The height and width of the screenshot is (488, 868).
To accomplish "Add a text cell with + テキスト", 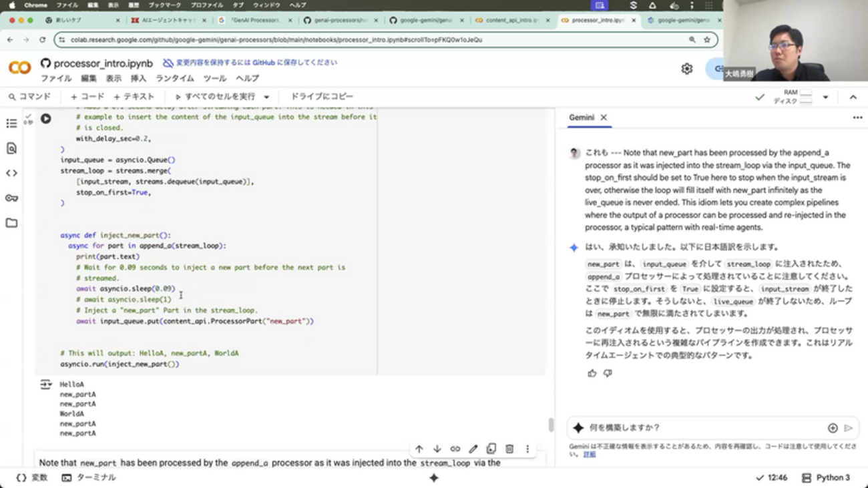I will [x=134, y=97].
